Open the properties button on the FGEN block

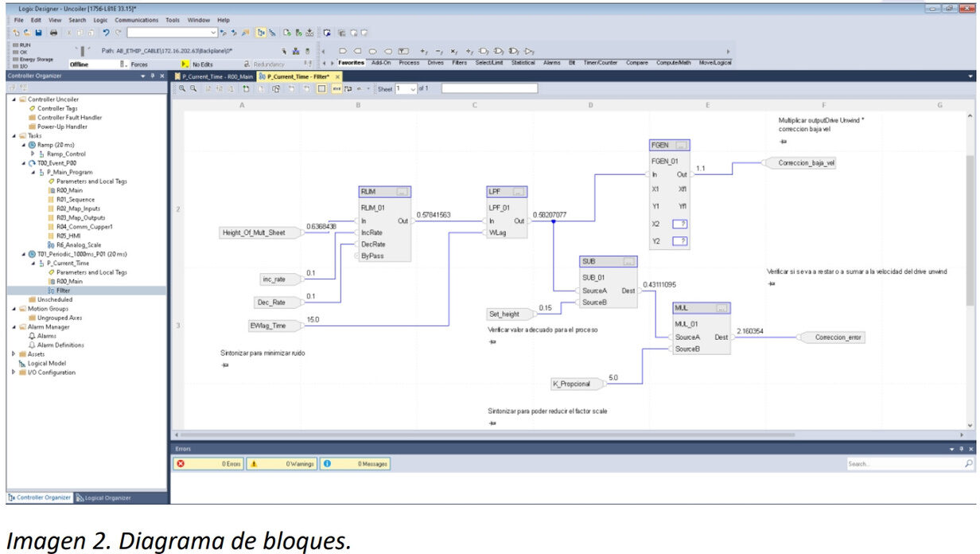[x=681, y=146]
